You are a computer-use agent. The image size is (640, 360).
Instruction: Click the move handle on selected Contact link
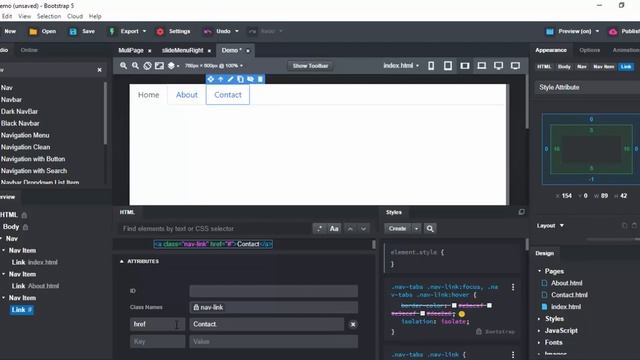[211, 79]
